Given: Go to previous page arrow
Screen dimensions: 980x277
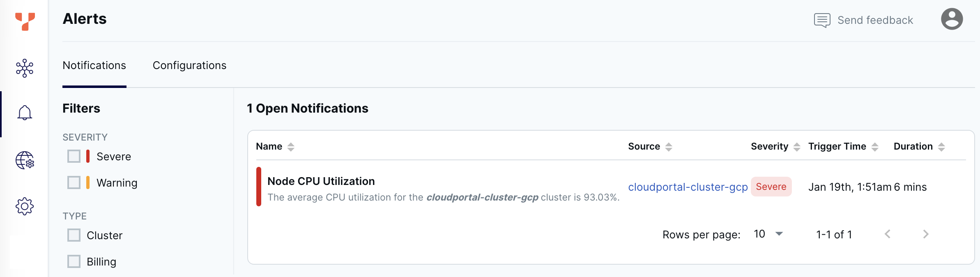Looking at the screenshot, I should (888, 234).
